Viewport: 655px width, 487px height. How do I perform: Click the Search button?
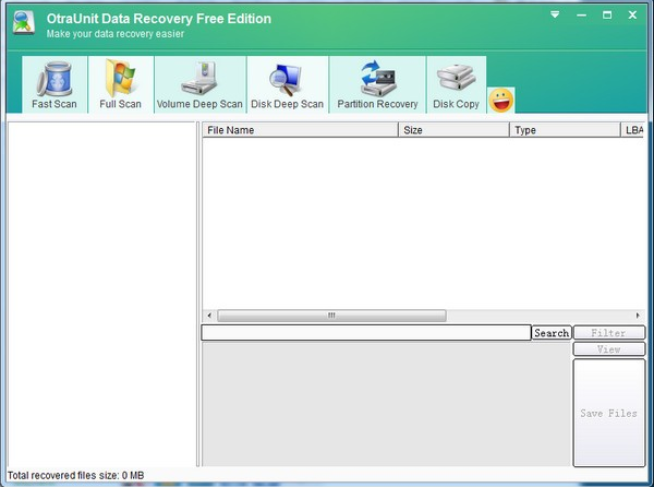coord(551,333)
